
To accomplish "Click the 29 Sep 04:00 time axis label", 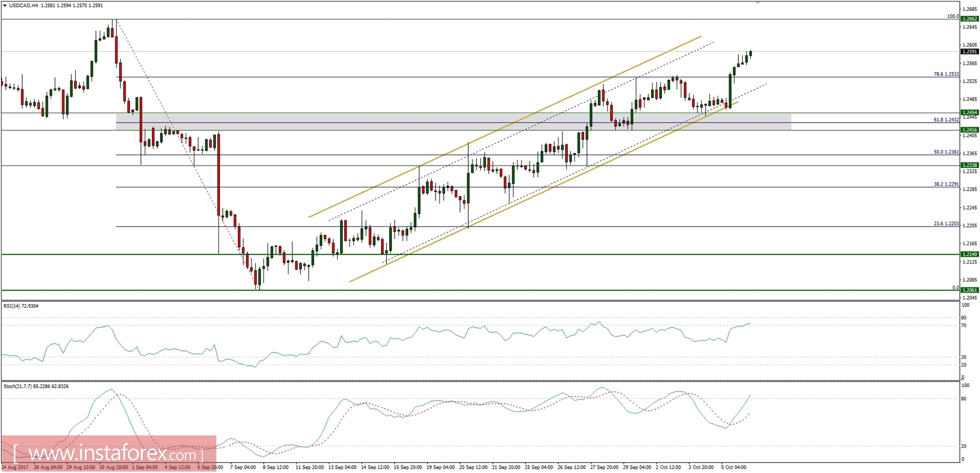I will tap(637, 468).
